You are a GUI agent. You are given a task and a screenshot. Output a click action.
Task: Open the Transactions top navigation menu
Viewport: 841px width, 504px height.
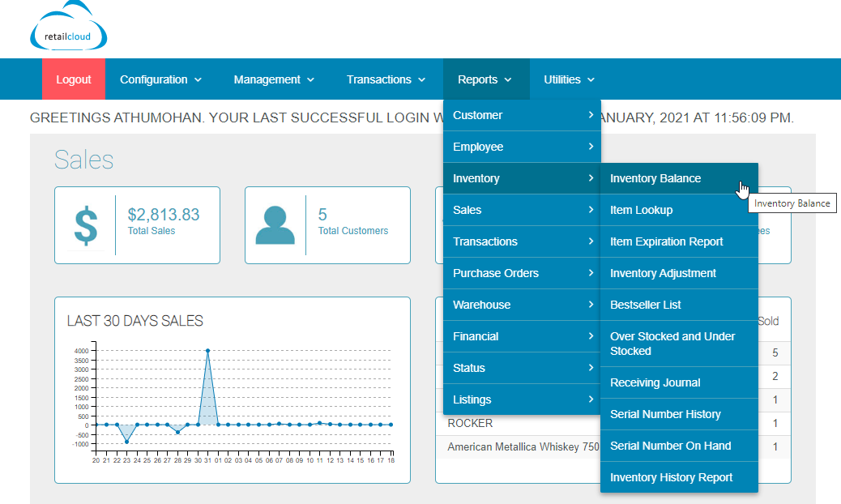[386, 79]
